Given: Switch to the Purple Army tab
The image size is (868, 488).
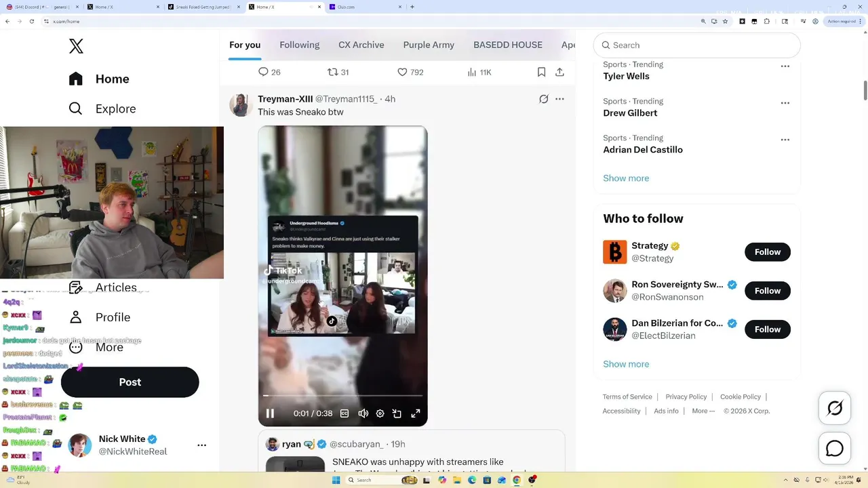Looking at the screenshot, I should coord(429,45).
